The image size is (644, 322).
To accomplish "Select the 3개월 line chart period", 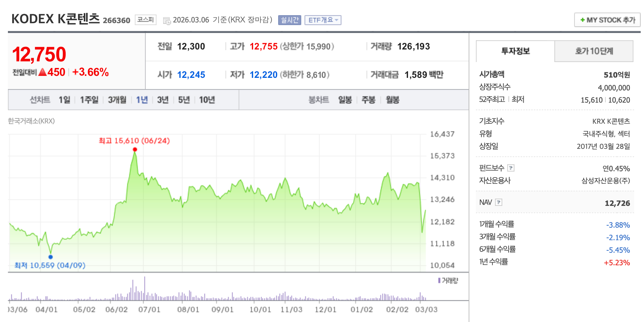I will click(117, 100).
